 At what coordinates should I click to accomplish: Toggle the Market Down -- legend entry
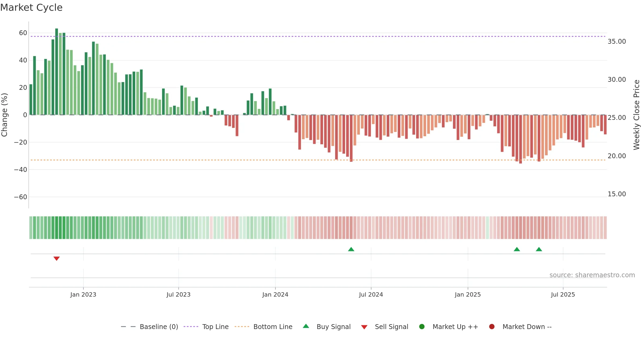coord(520,327)
